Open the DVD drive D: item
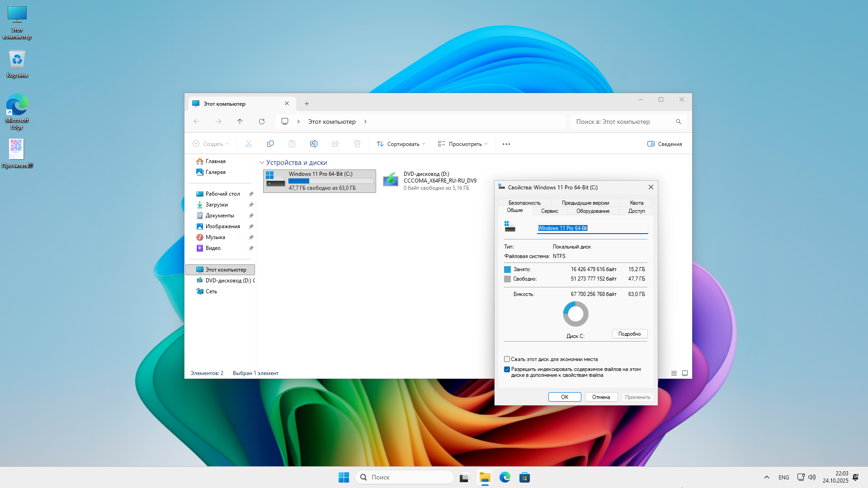Image resolution: width=868 pixels, height=488 pixels. click(x=429, y=181)
